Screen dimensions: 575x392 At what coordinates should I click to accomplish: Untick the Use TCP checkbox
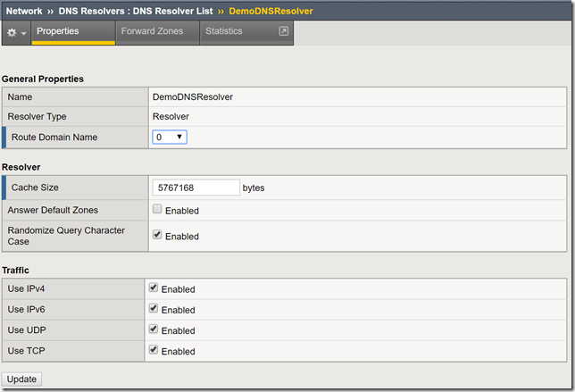pos(154,349)
